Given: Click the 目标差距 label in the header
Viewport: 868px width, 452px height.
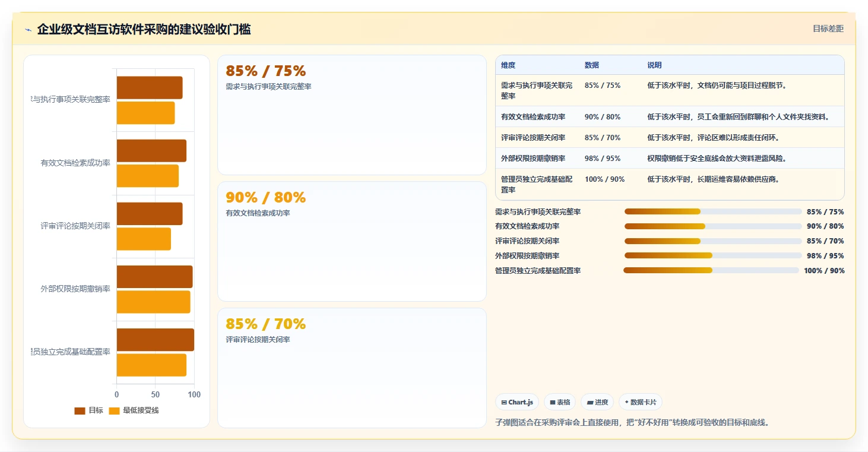Looking at the screenshot, I should tap(828, 29).
